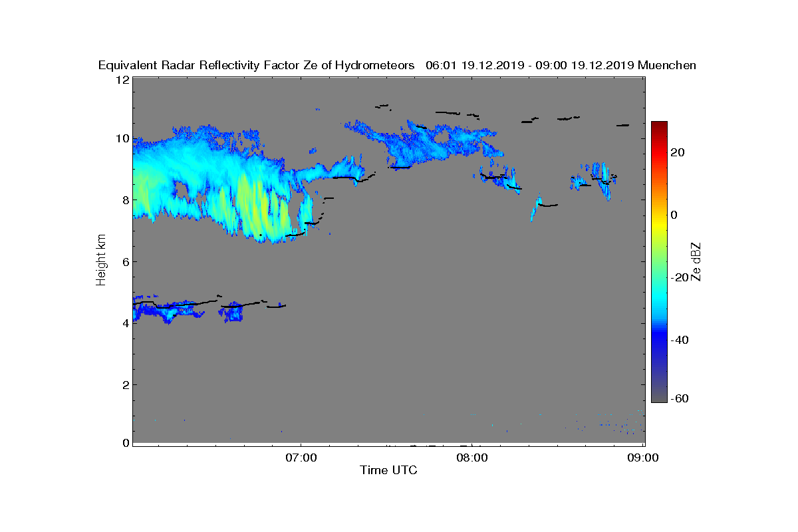Click the height tick label 6
Image resolution: width=798 pixels, height=532 pixels.
point(125,261)
